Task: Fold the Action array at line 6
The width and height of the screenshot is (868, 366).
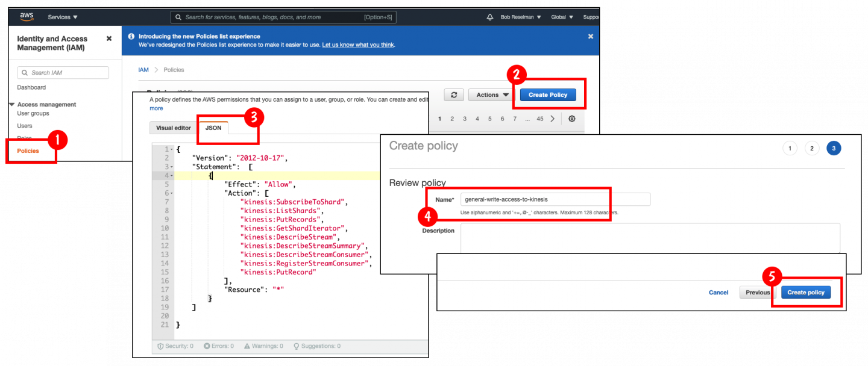Action: pyautogui.click(x=172, y=193)
